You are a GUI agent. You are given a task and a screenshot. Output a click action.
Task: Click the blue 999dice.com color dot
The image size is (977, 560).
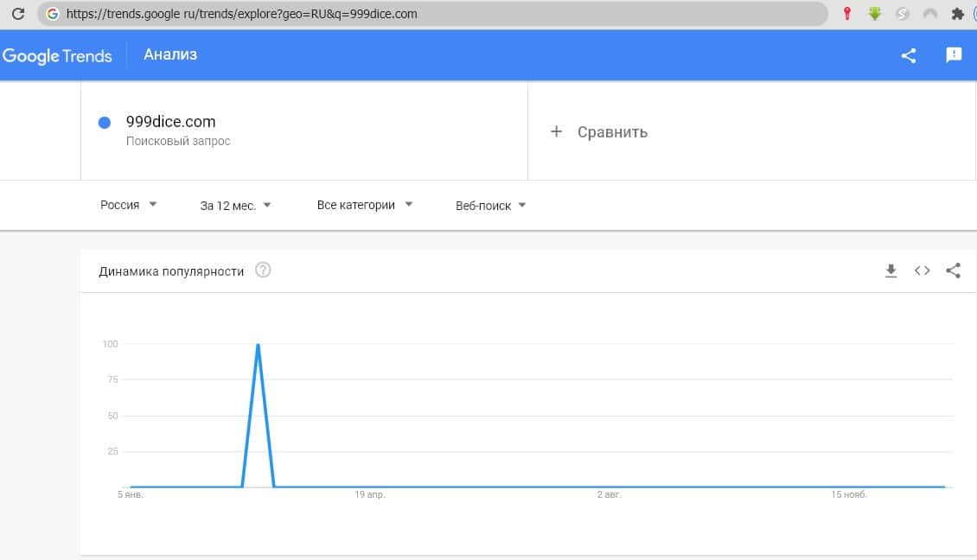105,123
